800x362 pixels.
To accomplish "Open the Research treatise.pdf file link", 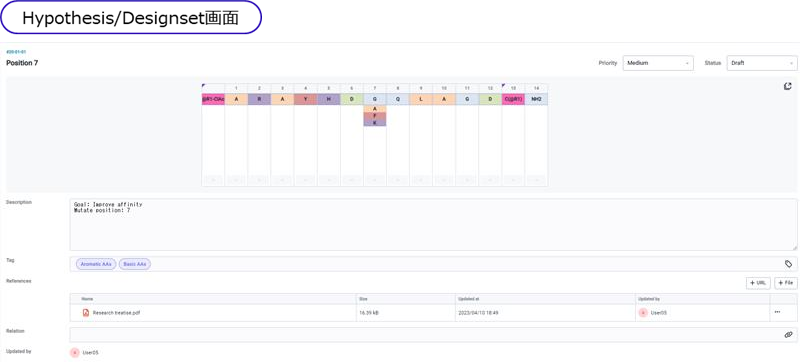I will [x=116, y=313].
